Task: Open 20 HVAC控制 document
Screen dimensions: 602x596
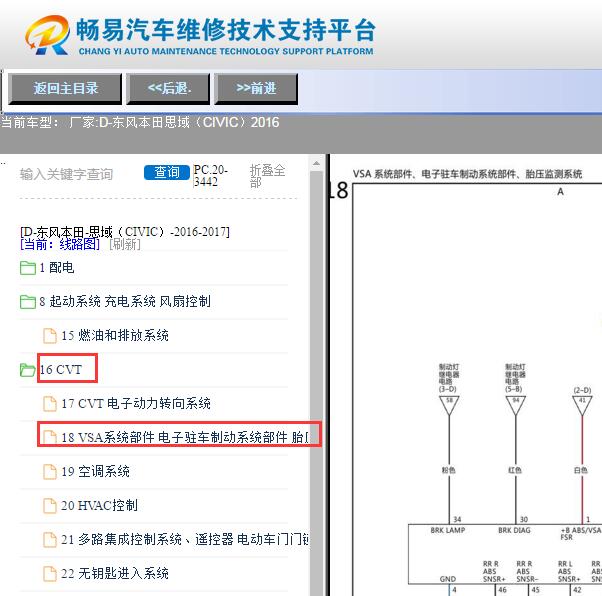Action: point(99,505)
